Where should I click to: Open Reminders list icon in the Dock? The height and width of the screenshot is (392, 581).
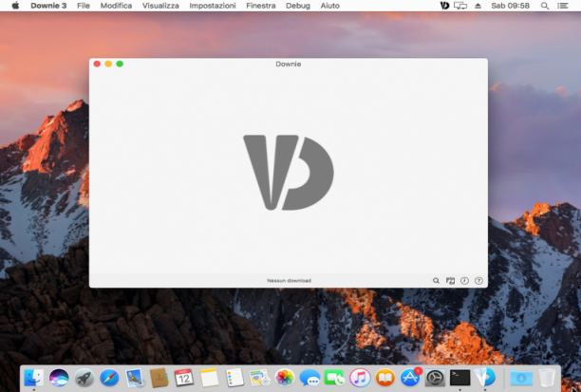[234, 378]
